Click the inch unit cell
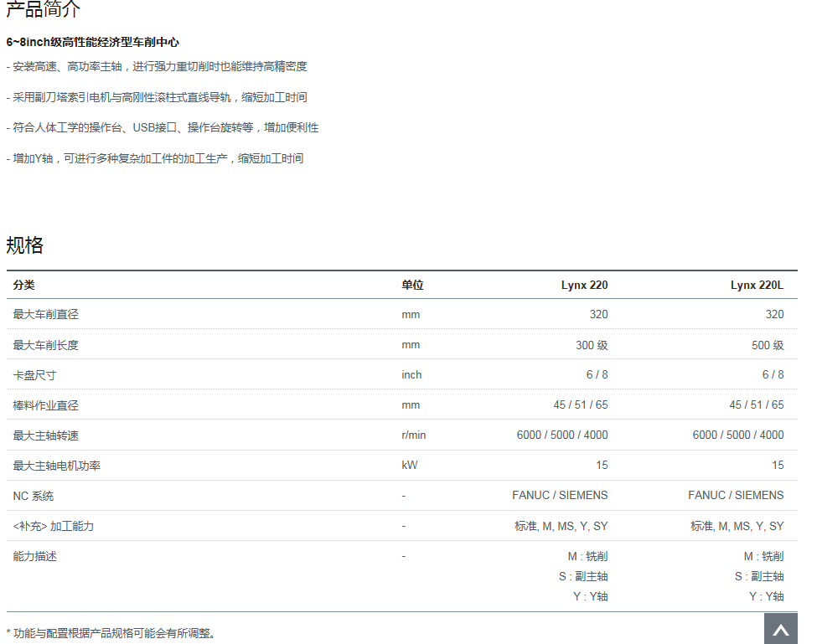Viewport: 817px width, 644px height. [411, 375]
